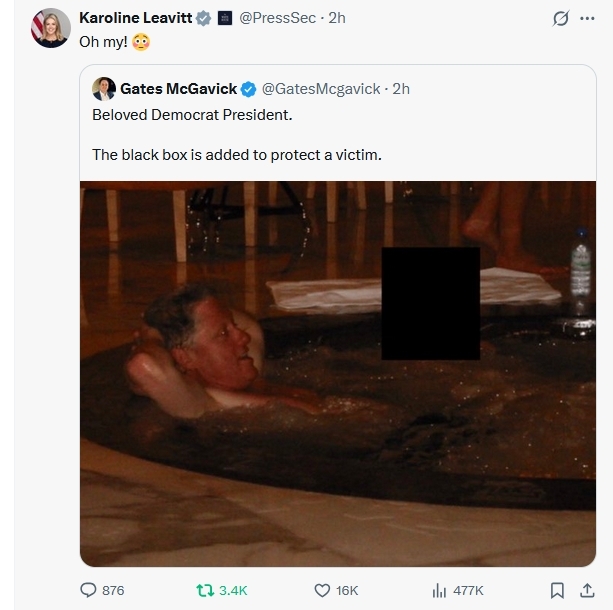The image size is (613, 610).
Task: Repost the tweet with 3.4K reposts
Action: [x=204, y=590]
